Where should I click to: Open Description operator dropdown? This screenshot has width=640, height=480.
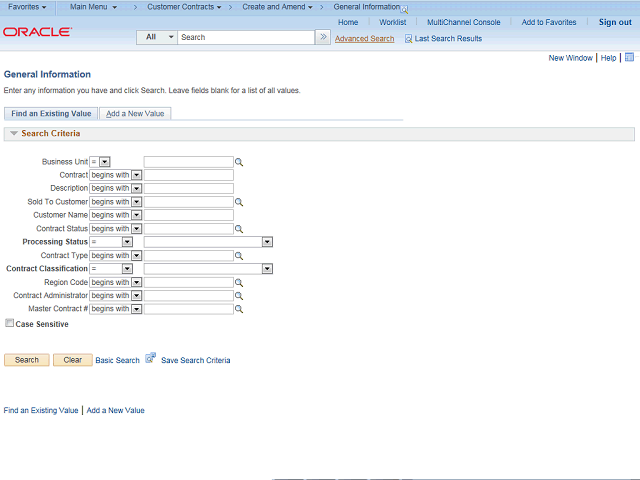[x=137, y=188]
